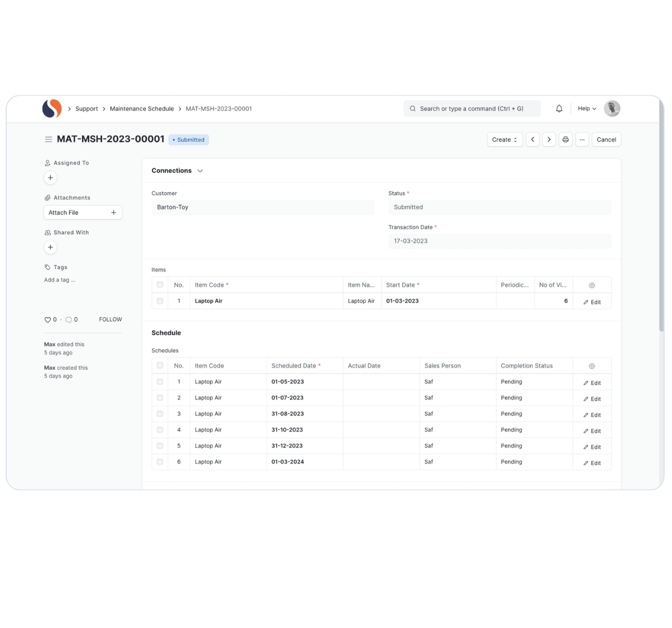
Task: Check schedule row dated 01-05-2023
Action: (160, 382)
